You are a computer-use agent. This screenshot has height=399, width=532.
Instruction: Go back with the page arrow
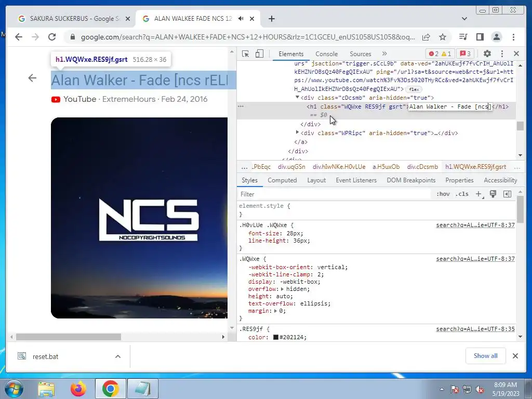(32, 78)
